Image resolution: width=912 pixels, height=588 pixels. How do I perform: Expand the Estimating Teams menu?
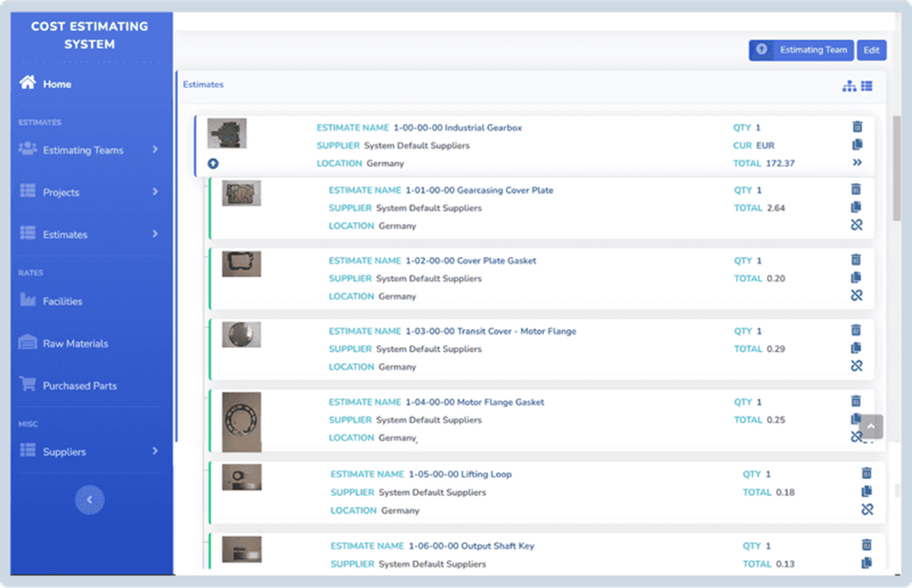pos(89,150)
